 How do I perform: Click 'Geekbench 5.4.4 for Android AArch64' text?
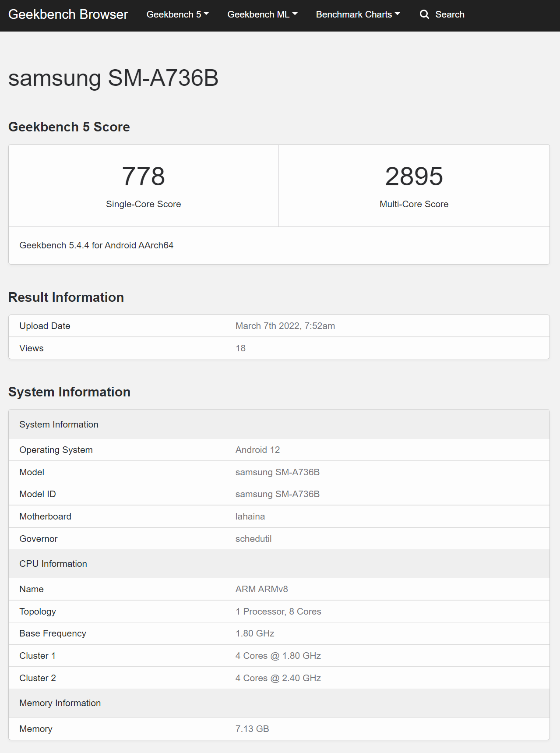96,245
